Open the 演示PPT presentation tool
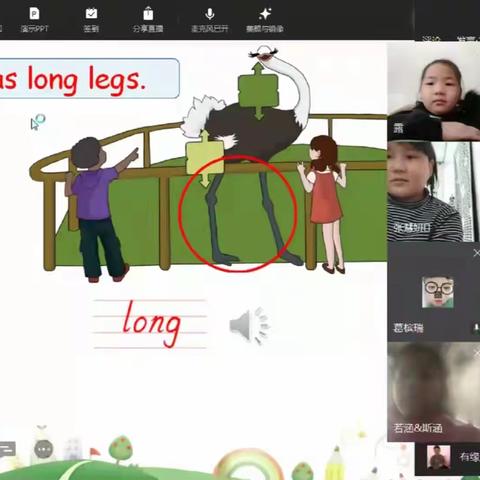The width and height of the screenshot is (480, 480). pos(34,20)
